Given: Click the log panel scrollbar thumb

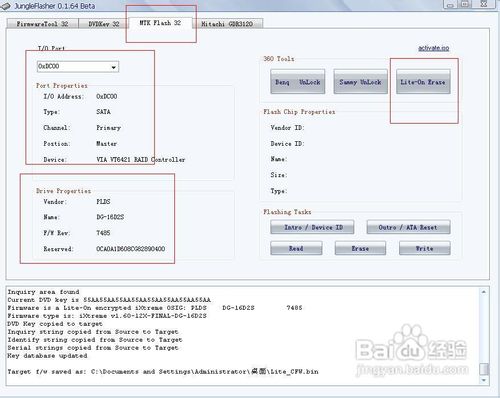Looking at the screenshot, I should pyautogui.click(x=484, y=369).
